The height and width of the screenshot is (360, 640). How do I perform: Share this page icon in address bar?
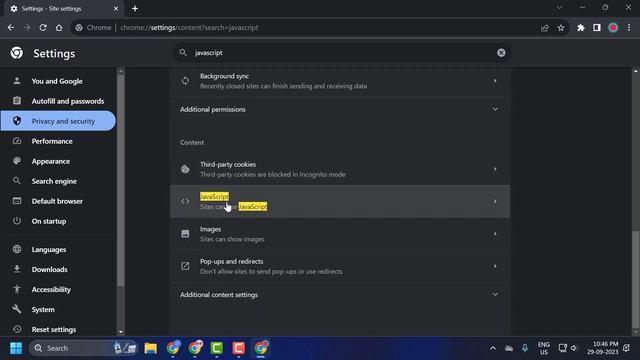[545, 28]
